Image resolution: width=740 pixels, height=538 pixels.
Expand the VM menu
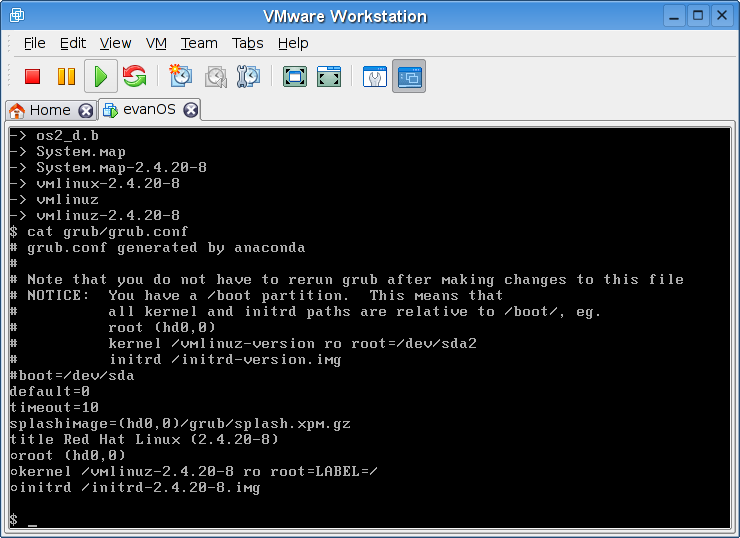[x=156, y=43]
